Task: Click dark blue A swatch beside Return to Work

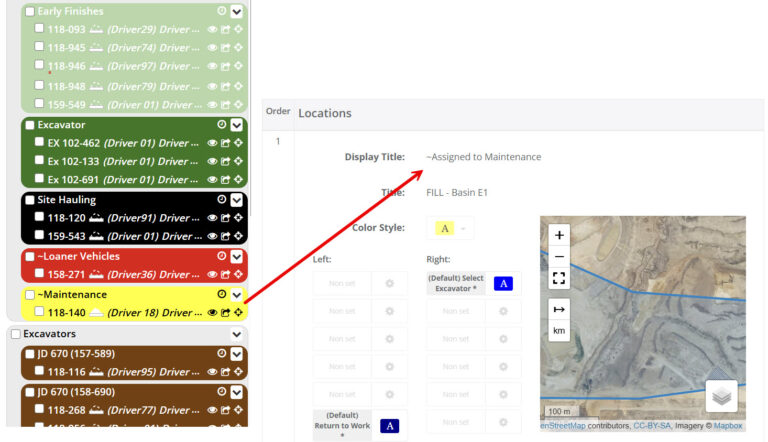Action: click(389, 426)
